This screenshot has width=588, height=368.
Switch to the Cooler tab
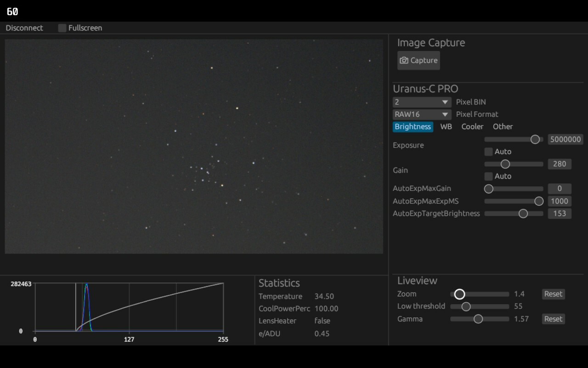pyautogui.click(x=472, y=126)
